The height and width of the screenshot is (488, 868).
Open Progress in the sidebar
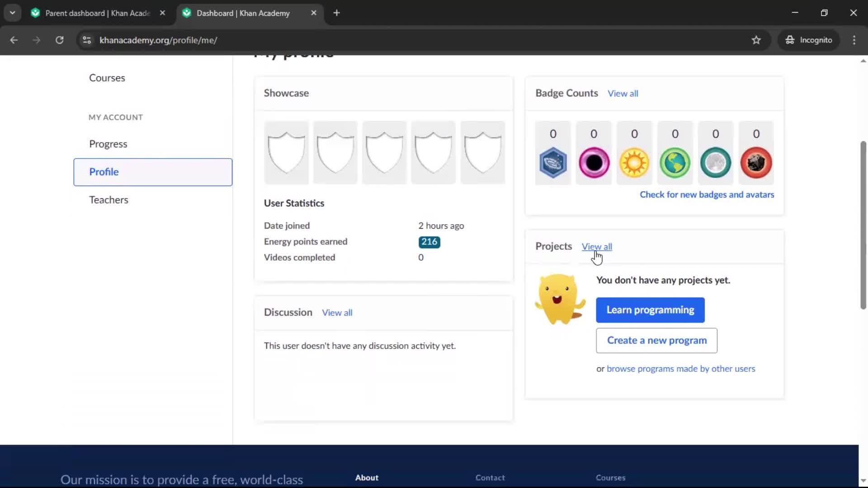pos(108,144)
